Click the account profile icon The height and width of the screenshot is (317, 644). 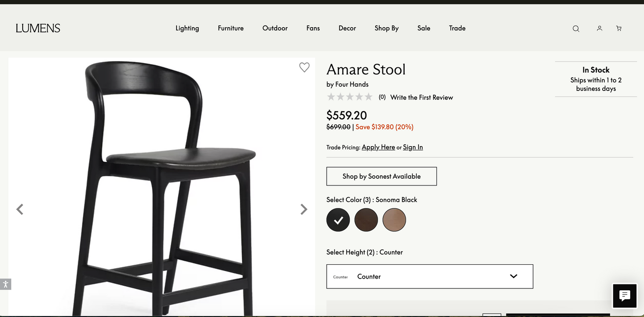point(599,28)
